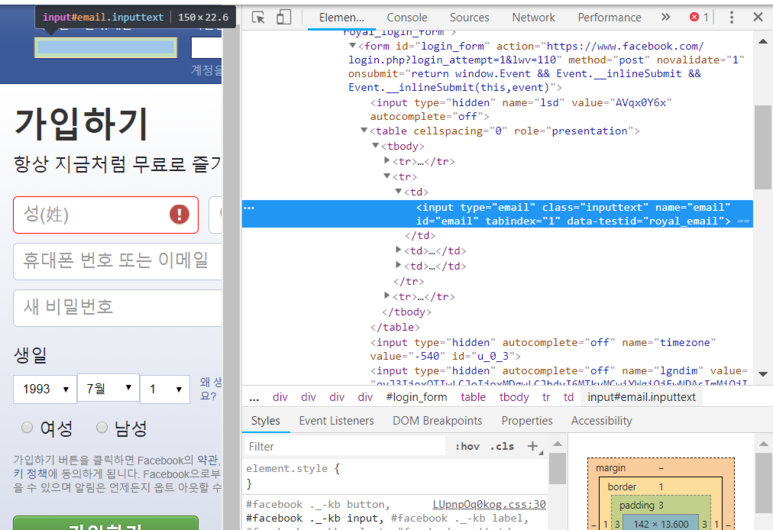Open birth month dropdown showing 7월
Screen dimensions: 773x530
point(108,388)
